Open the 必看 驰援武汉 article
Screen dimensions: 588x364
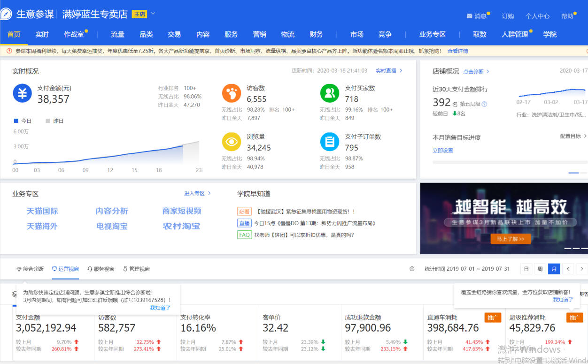296,212
